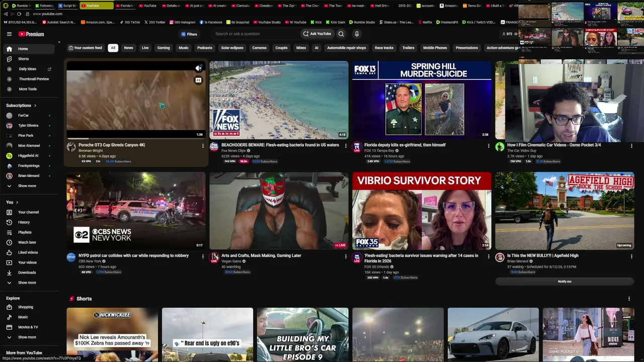Open Daily Ideas in the sidebar
The width and height of the screenshot is (644, 362).
tap(28, 69)
